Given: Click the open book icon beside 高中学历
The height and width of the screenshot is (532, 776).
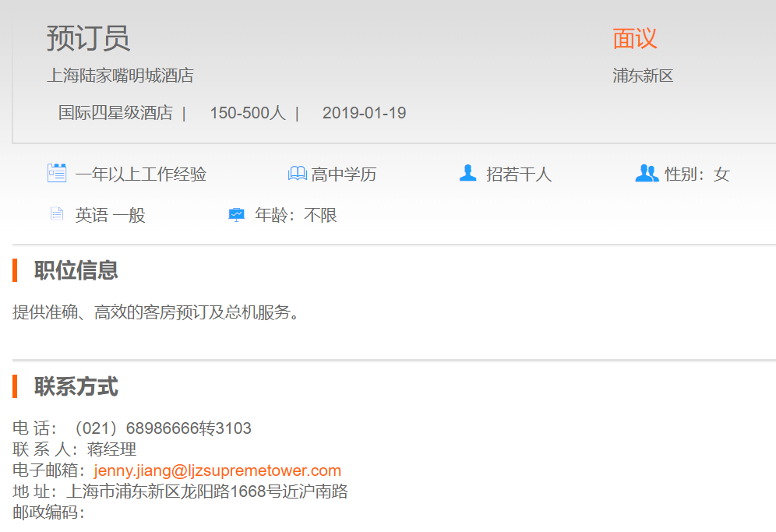Looking at the screenshot, I should pyautogui.click(x=297, y=174).
